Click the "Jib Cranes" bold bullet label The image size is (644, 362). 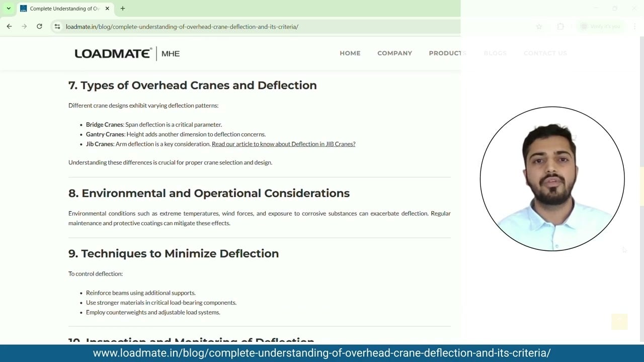[x=100, y=144]
